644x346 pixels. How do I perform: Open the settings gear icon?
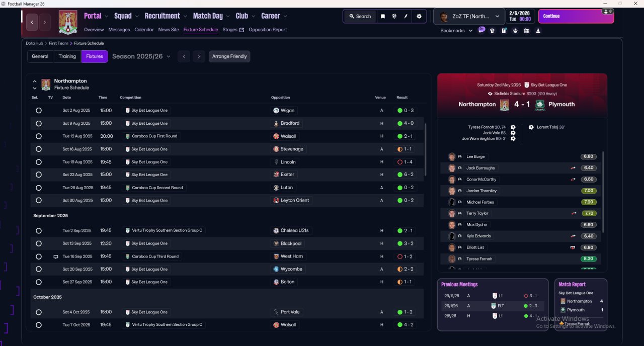[x=419, y=16]
